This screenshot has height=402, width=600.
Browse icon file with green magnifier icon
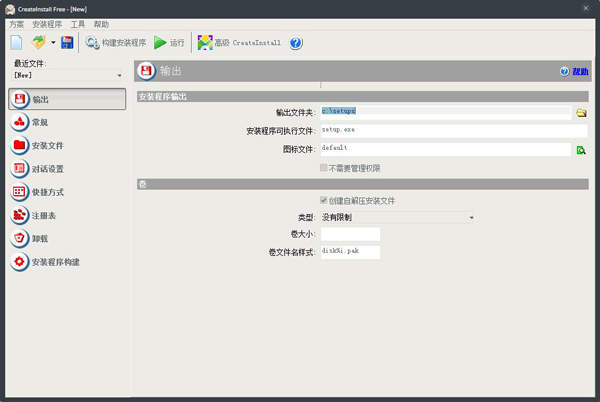[x=581, y=150]
